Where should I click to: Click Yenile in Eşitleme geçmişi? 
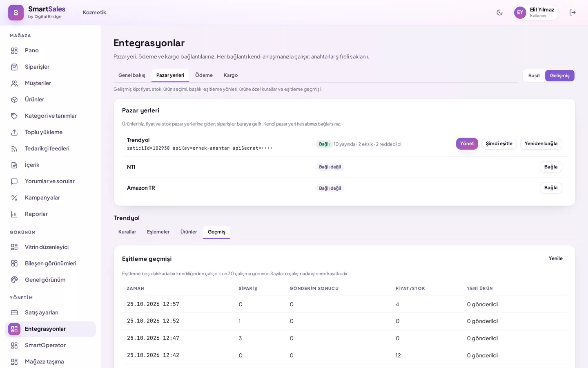556,258
